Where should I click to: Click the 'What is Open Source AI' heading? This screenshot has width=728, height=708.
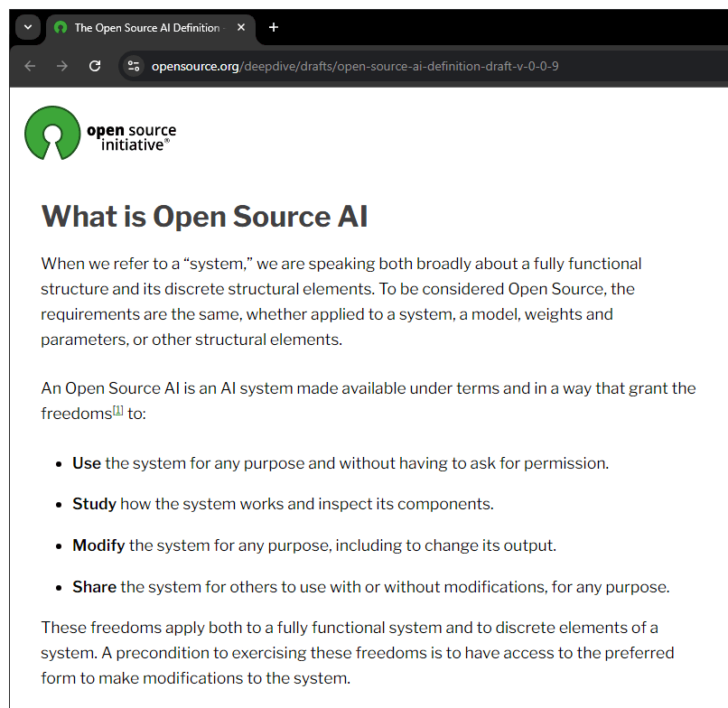pos(204,217)
